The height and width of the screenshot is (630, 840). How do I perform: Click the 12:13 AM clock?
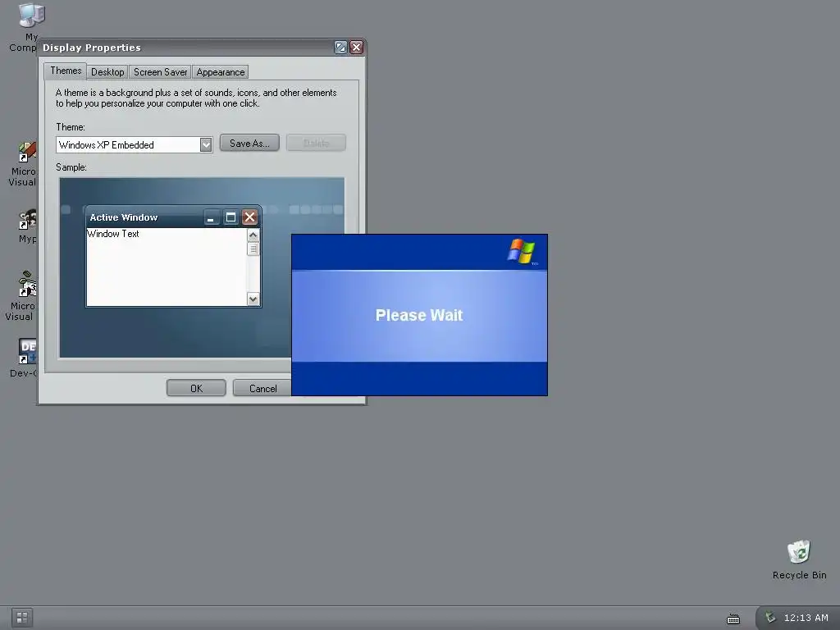pyautogui.click(x=806, y=618)
